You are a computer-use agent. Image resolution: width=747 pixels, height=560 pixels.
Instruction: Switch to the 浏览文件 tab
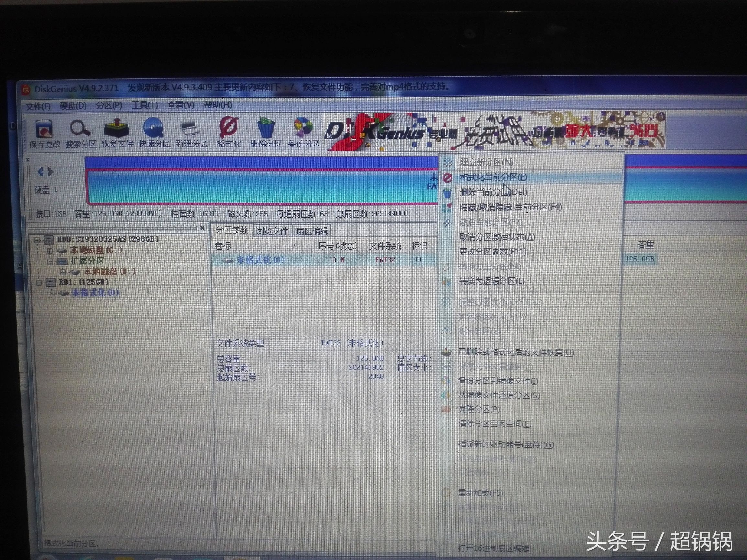point(272,231)
